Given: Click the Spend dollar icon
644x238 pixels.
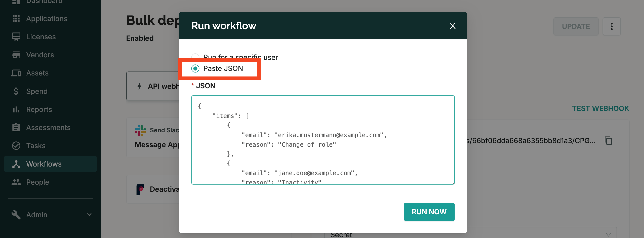Looking at the screenshot, I should (16, 91).
